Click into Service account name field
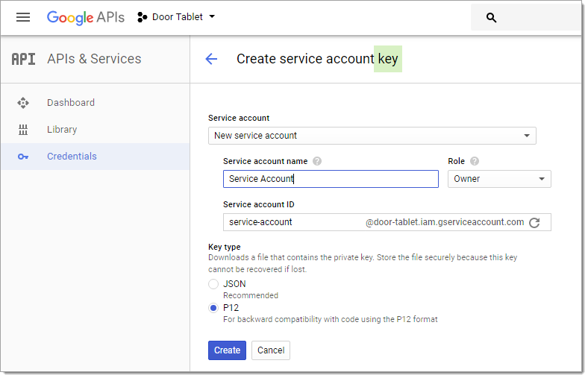 [331, 179]
